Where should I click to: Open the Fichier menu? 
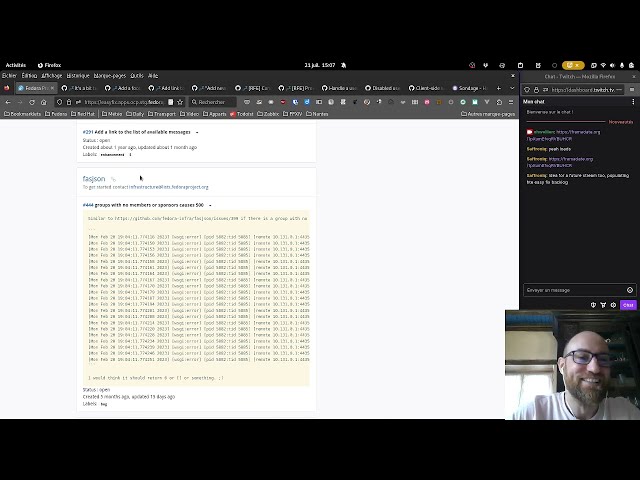[x=9, y=76]
